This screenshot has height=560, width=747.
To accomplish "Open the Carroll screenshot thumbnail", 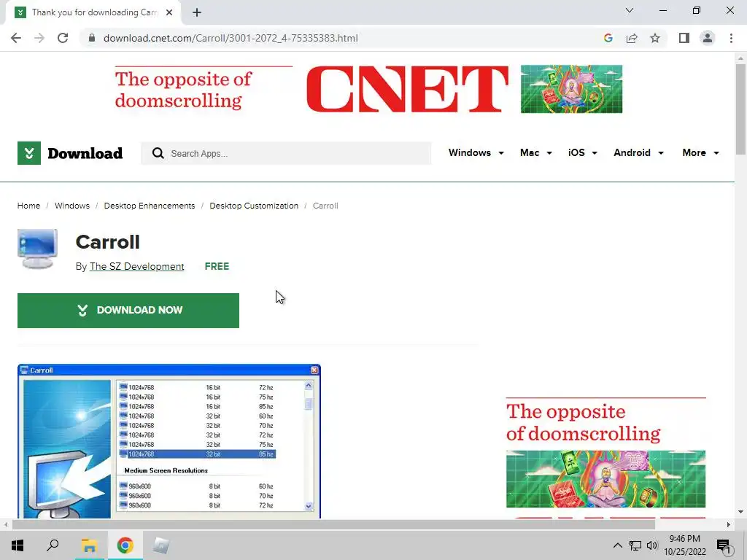I will tap(169, 441).
